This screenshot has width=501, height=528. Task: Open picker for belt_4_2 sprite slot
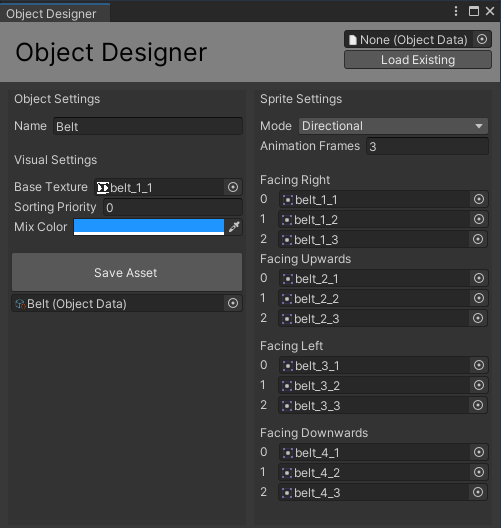tap(478, 472)
